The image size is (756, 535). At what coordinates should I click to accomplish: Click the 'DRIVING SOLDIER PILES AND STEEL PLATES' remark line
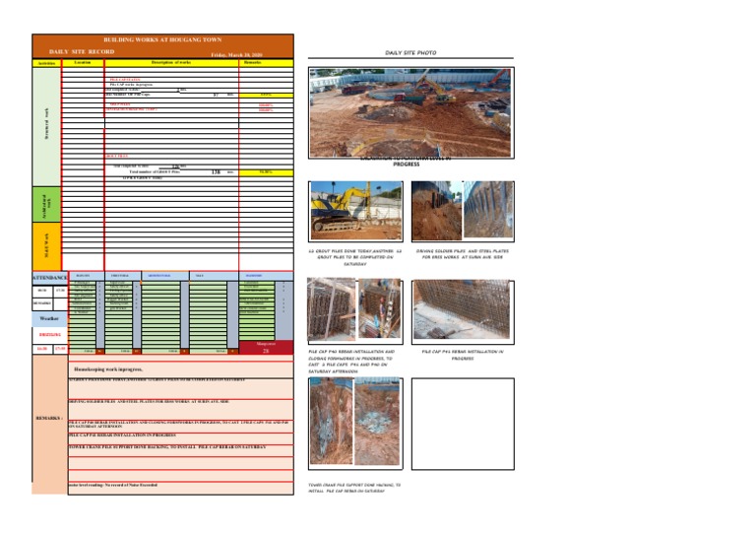point(149,401)
